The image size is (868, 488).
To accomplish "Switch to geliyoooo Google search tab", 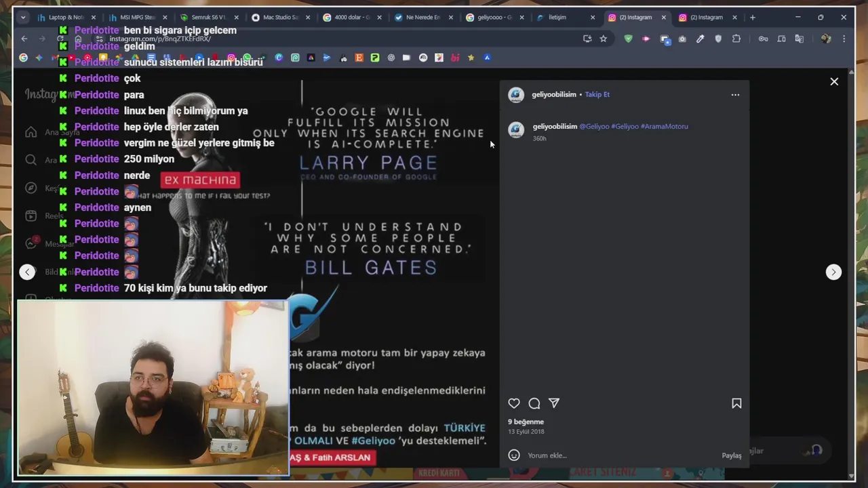I will tap(494, 18).
